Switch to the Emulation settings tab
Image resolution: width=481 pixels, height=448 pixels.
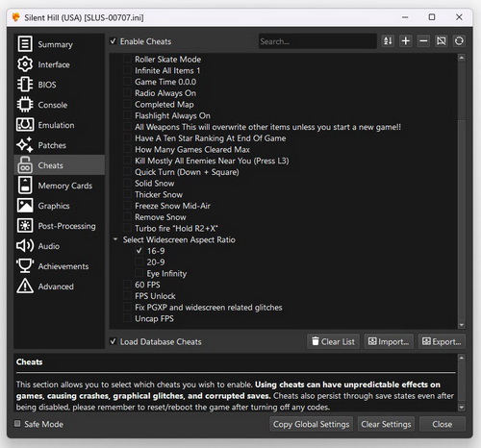pyautogui.click(x=60, y=125)
